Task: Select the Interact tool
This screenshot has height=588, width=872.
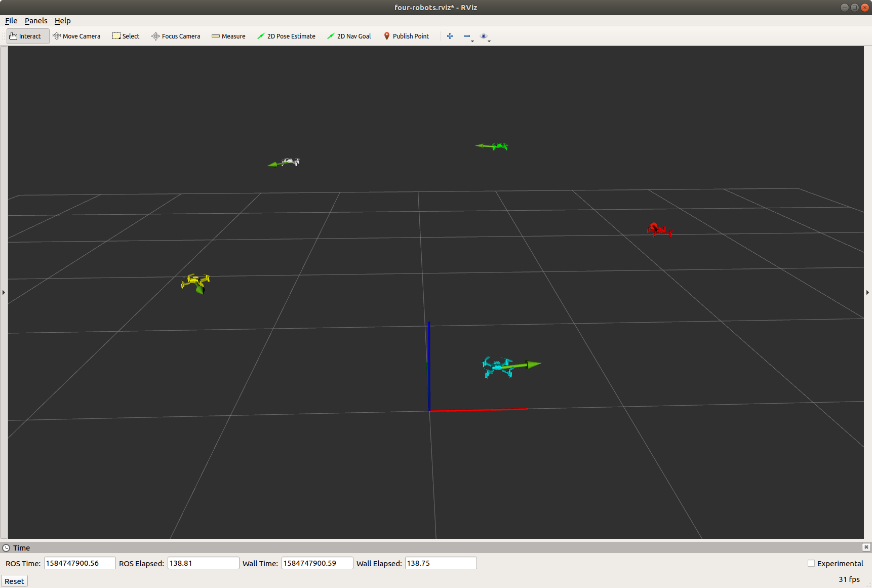Action: tap(28, 36)
